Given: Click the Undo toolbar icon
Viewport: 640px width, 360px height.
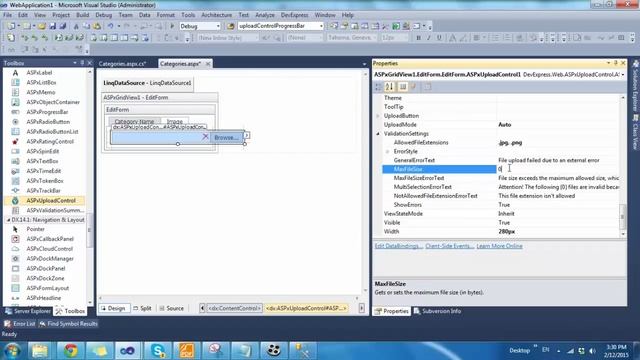Looking at the screenshot, I should (110, 26).
